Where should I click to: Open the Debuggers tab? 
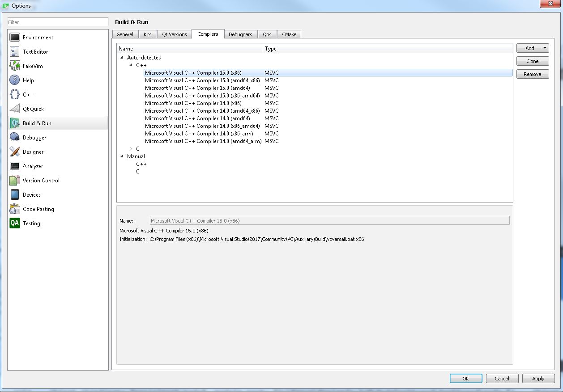pyautogui.click(x=240, y=34)
